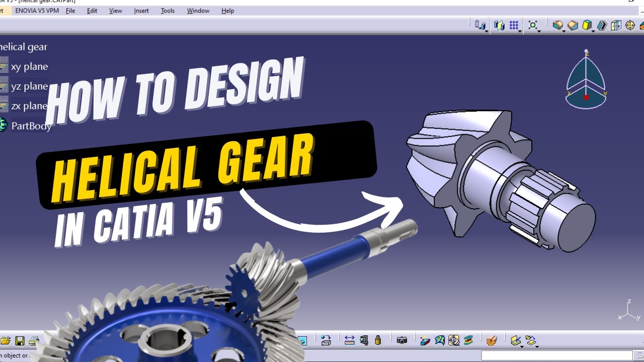This screenshot has height=362, width=644.
Task: Open the Insert menu
Action: (141, 11)
